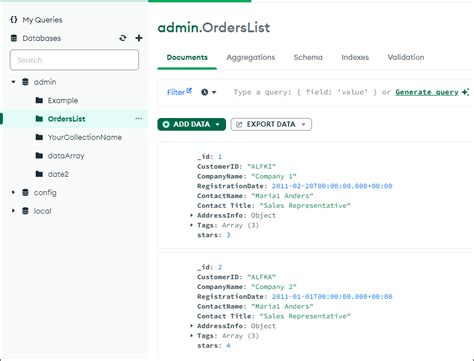The height and width of the screenshot is (361, 474).
Task: Click the refresh databases icon
Action: [123, 38]
